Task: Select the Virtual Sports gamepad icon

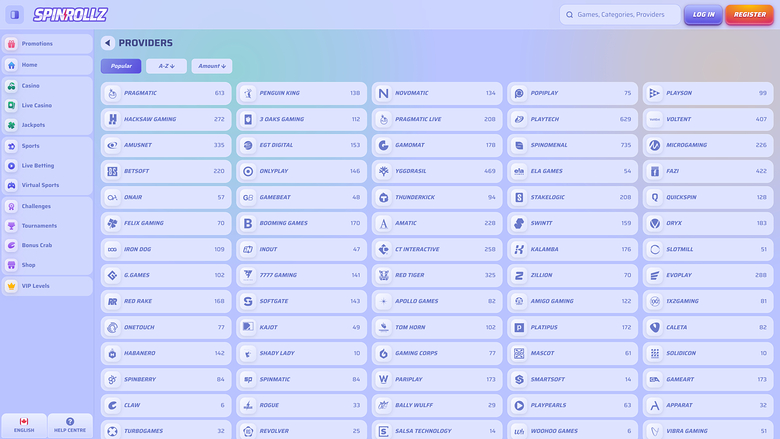Action: click(12, 185)
